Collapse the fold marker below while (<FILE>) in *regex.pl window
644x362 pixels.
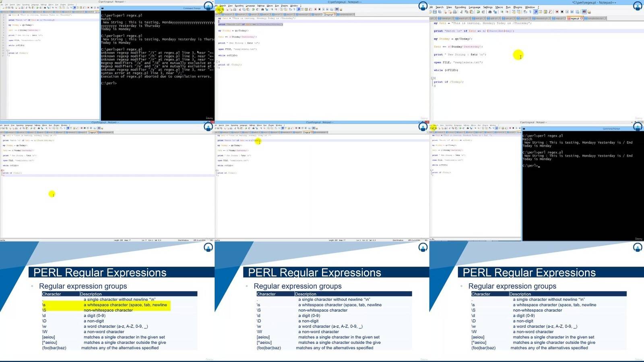click(432, 78)
